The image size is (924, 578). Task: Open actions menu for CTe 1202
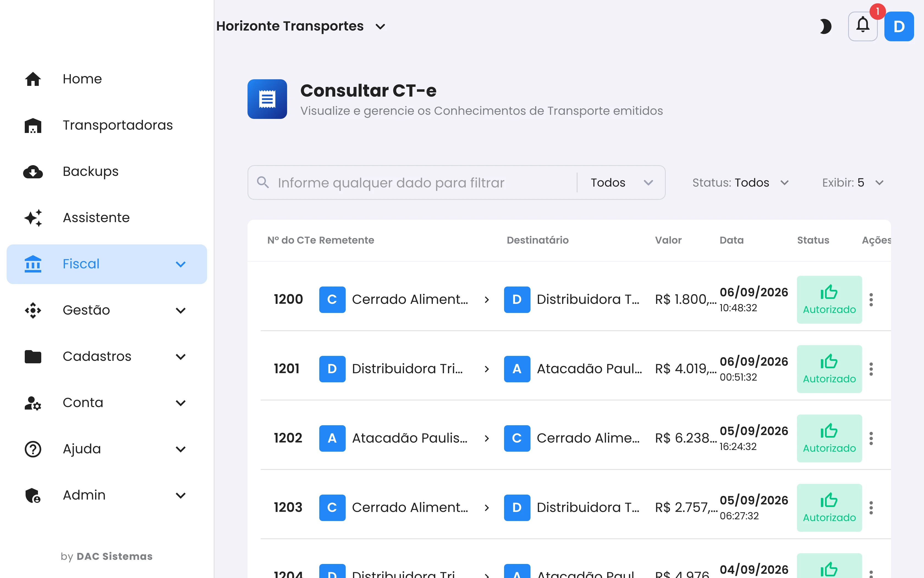[x=871, y=438]
